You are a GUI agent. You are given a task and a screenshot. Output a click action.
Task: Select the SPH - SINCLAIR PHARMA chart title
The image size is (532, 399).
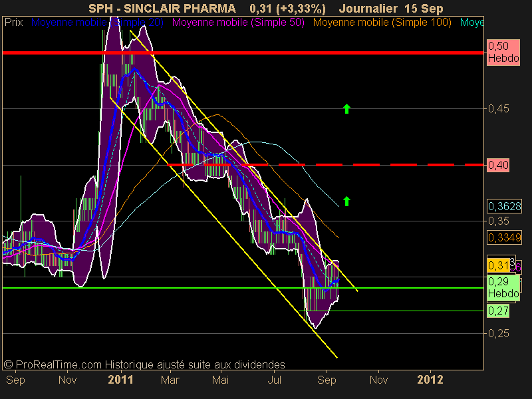[x=162, y=9]
